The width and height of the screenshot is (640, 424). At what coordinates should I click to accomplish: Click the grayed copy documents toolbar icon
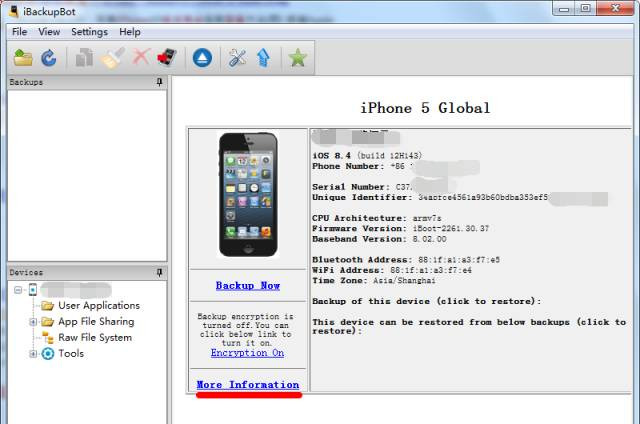click(84, 58)
